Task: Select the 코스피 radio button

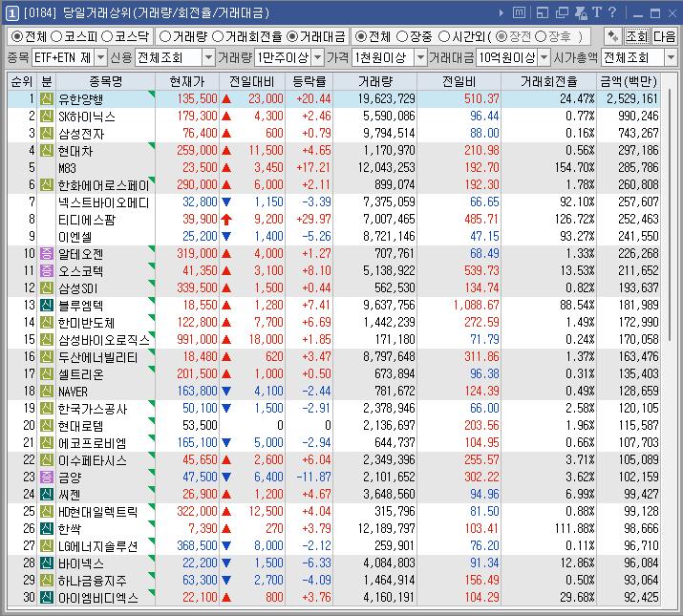Action: click(x=56, y=36)
